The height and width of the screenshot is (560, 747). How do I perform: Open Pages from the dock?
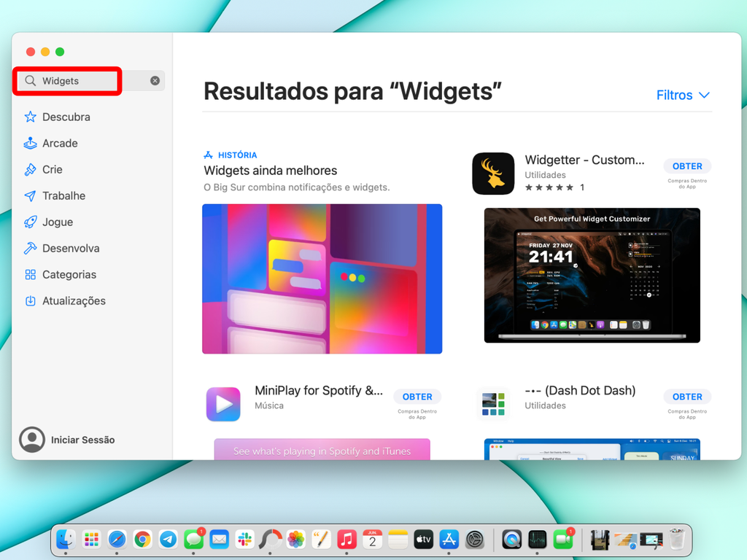point(321,540)
